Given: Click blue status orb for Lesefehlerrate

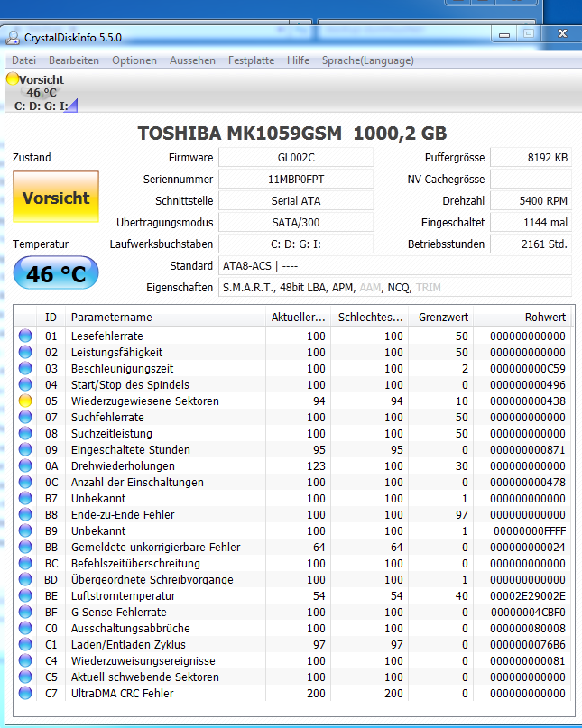Looking at the screenshot, I should point(25,336).
